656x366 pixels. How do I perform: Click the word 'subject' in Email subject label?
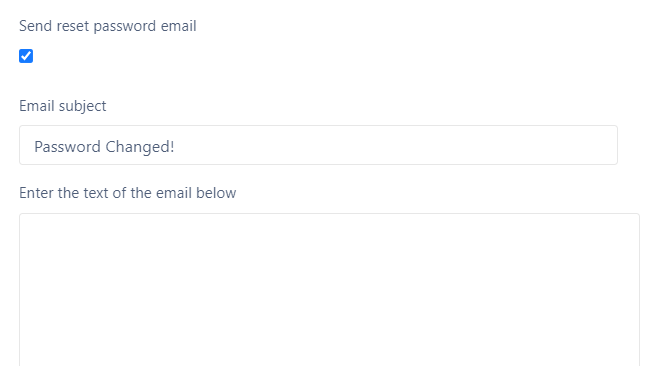click(x=82, y=106)
